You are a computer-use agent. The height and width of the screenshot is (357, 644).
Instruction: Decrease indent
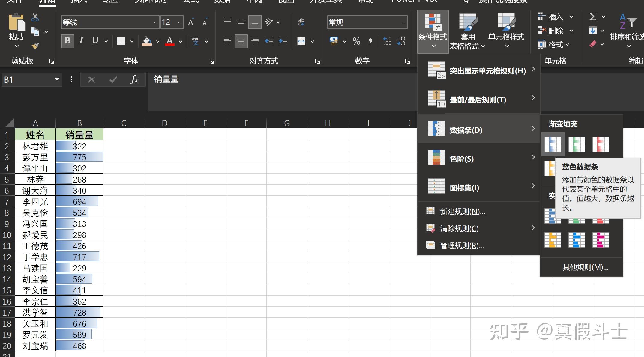pyautogui.click(x=269, y=41)
